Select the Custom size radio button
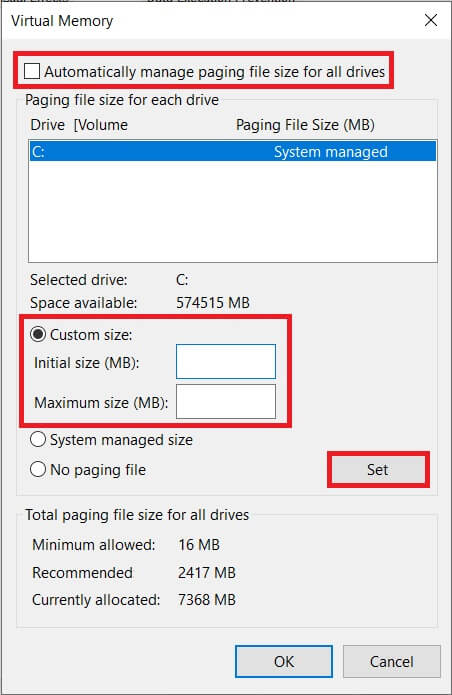The width and height of the screenshot is (452, 695). pyautogui.click(x=38, y=334)
